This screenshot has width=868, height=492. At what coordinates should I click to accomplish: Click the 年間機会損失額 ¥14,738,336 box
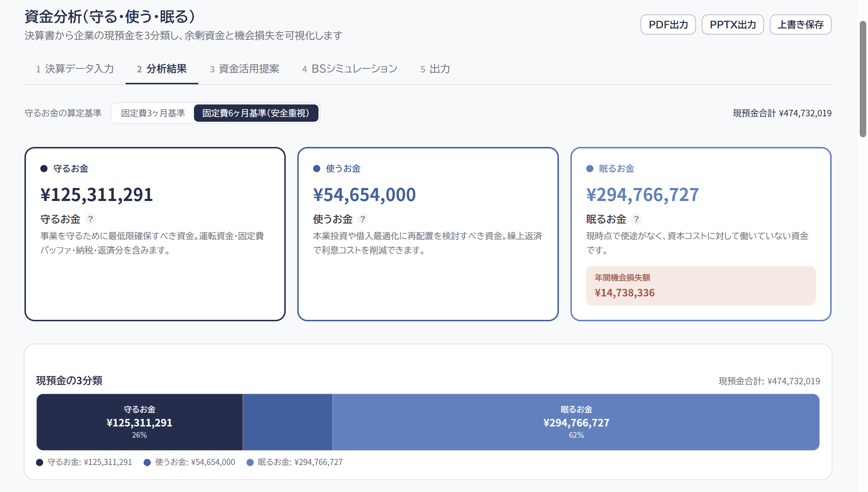coord(701,286)
